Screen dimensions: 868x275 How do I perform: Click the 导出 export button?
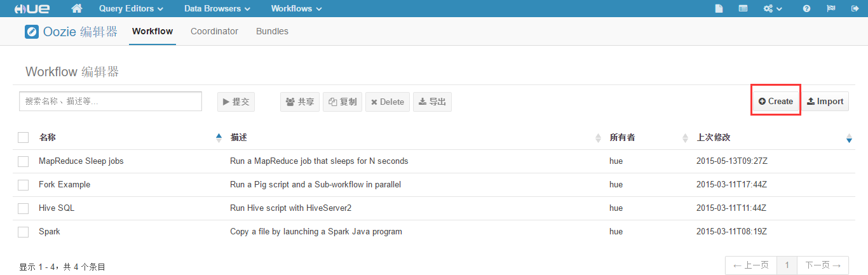432,102
